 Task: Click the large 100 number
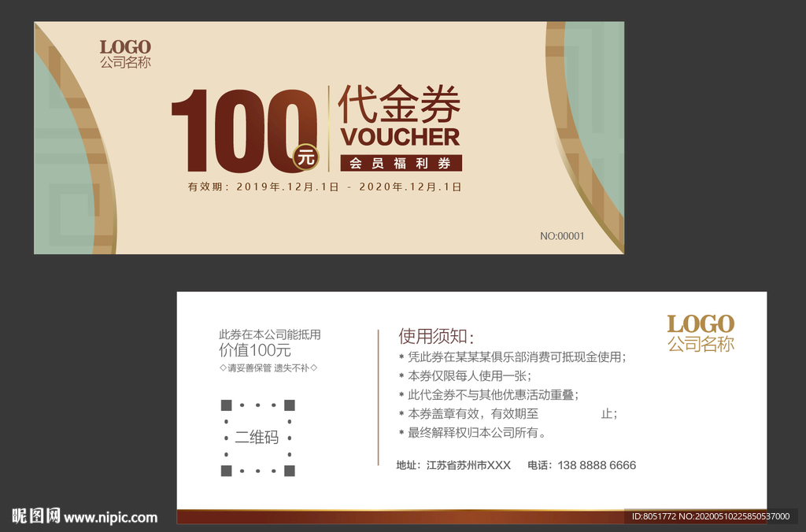click(238, 130)
